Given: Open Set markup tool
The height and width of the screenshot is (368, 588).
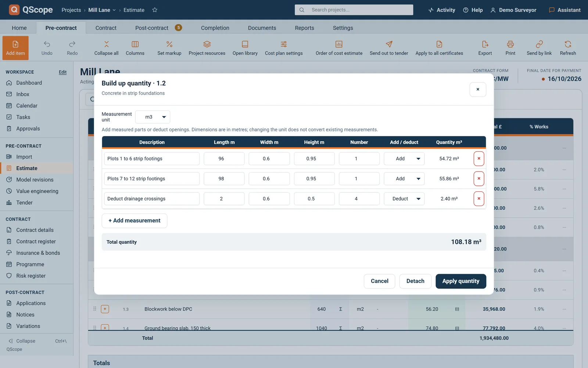Looking at the screenshot, I should pyautogui.click(x=169, y=48).
